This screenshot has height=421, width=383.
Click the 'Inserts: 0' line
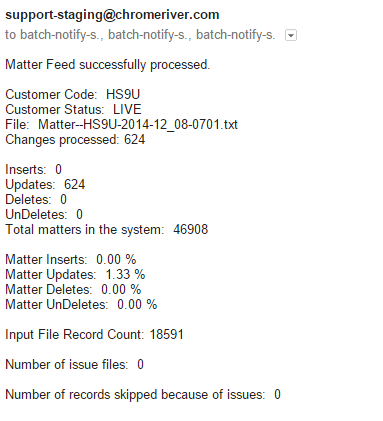33,170
